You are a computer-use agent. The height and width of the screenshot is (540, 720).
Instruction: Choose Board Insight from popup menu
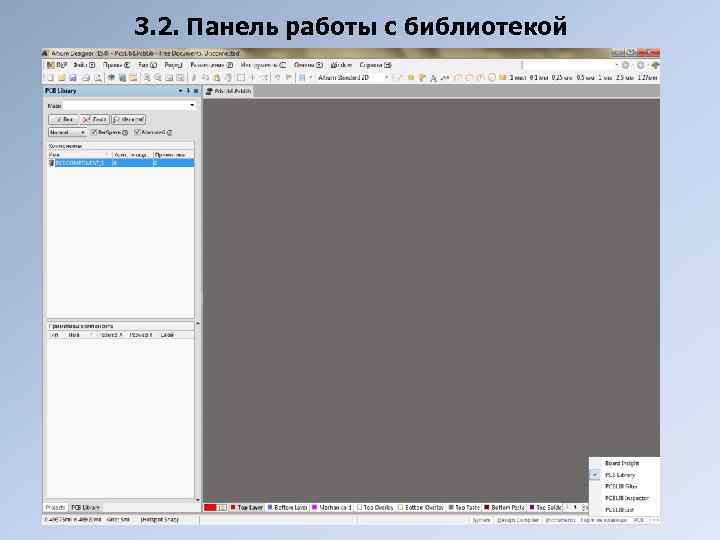[x=622, y=463]
